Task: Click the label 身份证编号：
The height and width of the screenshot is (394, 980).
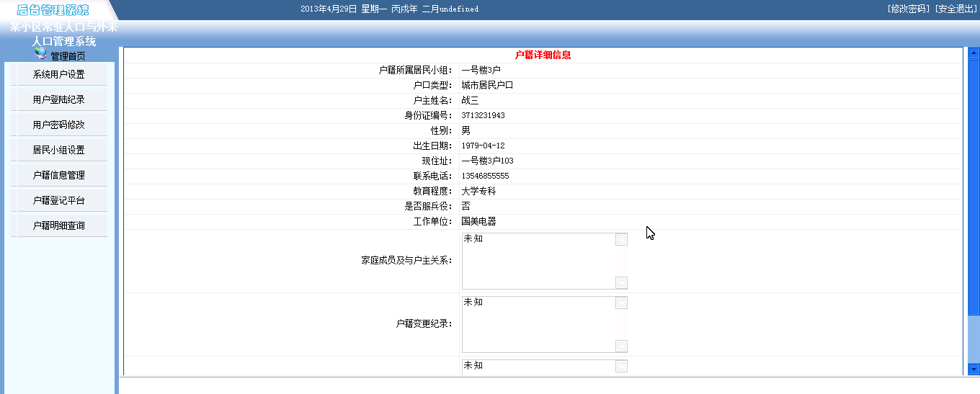Action: (x=429, y=115)
